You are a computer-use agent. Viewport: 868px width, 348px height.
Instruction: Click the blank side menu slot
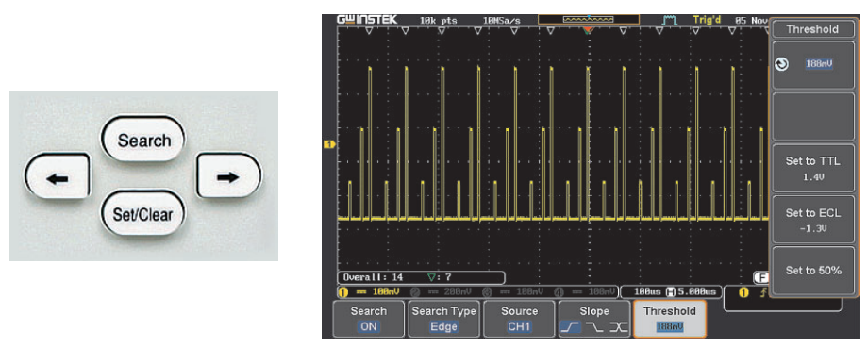(812, 116)
